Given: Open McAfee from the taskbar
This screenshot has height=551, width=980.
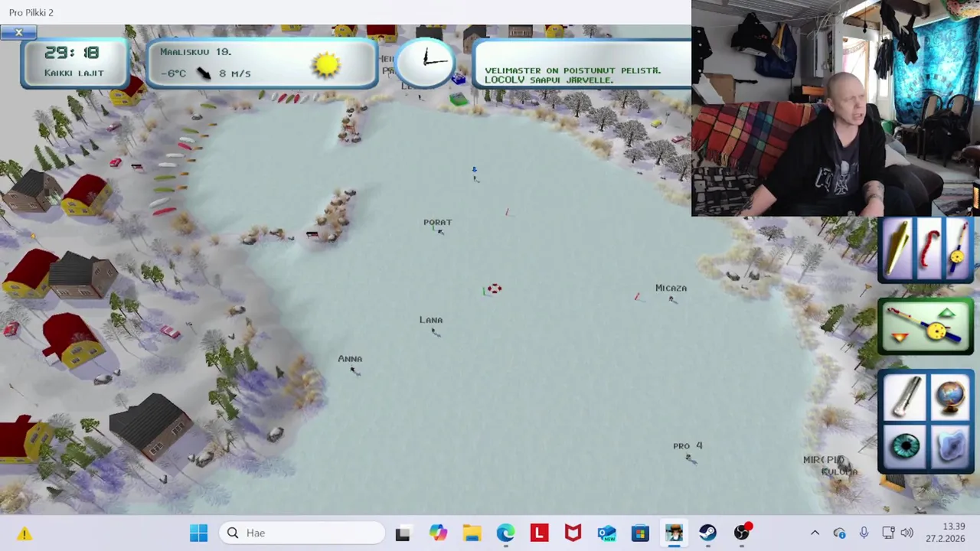Looking at the screenshot, I should tap(573, 533).
